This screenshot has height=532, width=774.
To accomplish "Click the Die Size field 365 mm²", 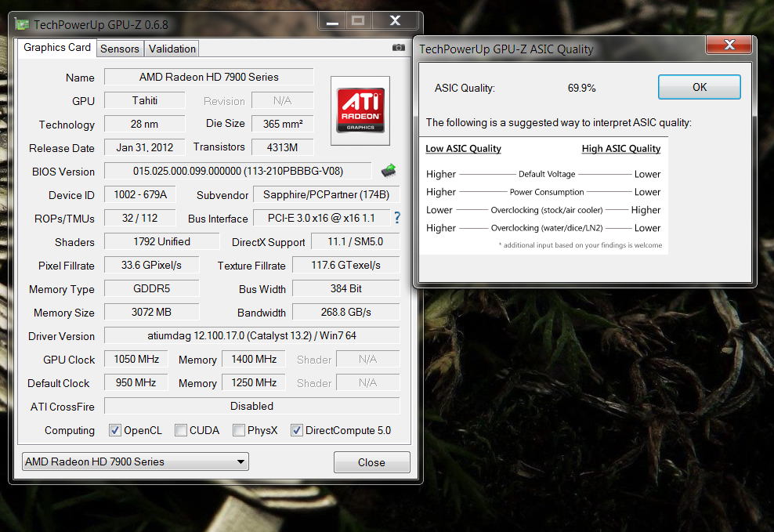I will tap(282, 125).
